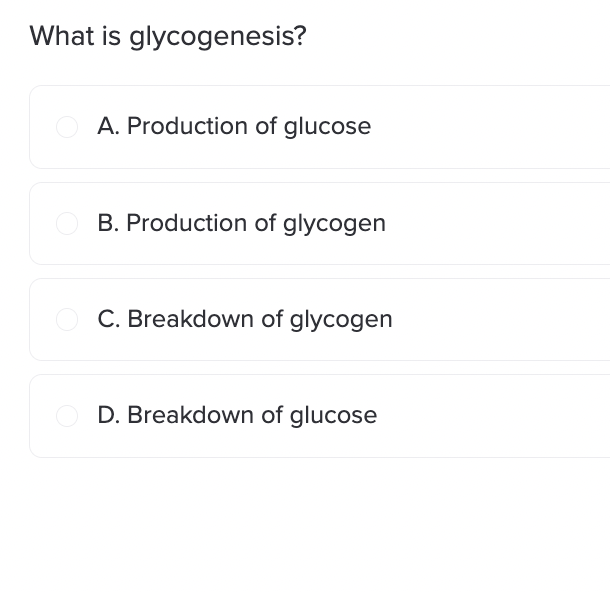This screenshot has height=592, width=610.
Task: Select the radio button for option C
Action: [67, 320]
